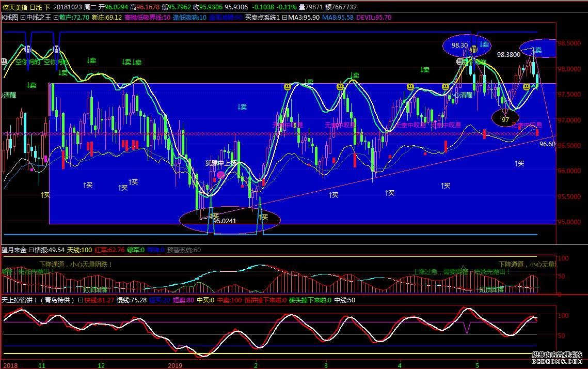588x369 pixels.
Task: Click the 97 label inside the red ellipse
Action: coord(505,120)
